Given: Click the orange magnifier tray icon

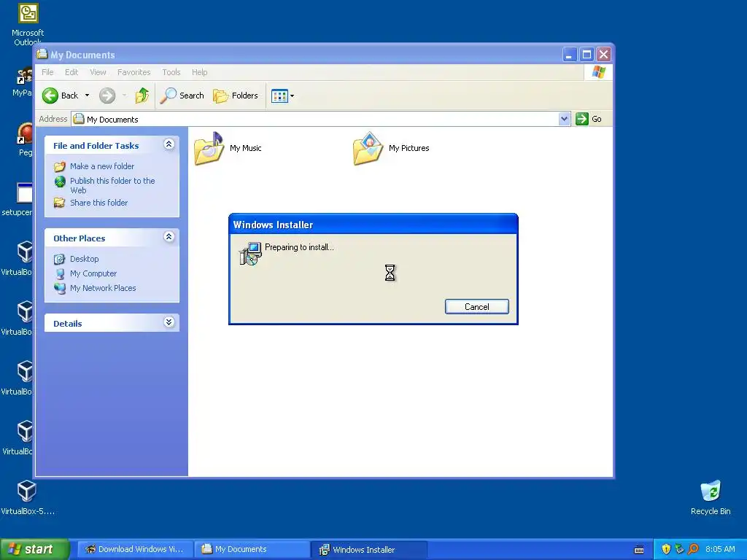Looking at the screenshot, I should coord(694,549).
